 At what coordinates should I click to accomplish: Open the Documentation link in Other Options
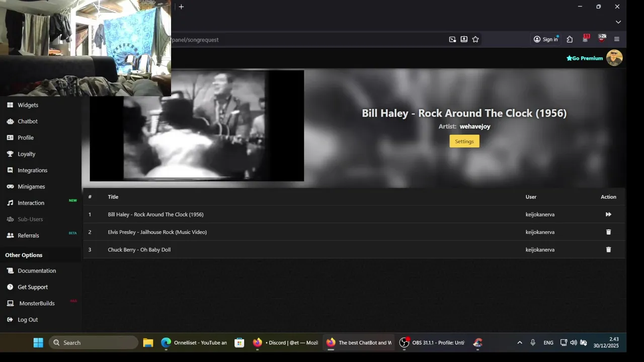(37, 270)
